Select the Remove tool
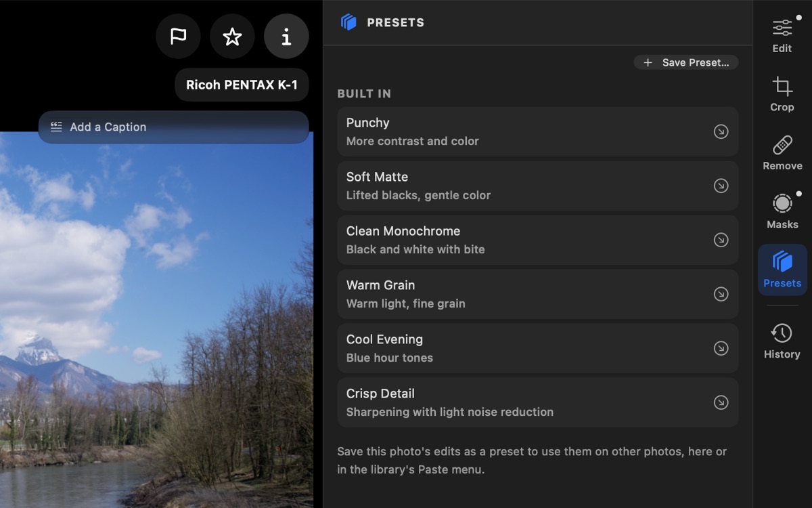 (782, 153)
